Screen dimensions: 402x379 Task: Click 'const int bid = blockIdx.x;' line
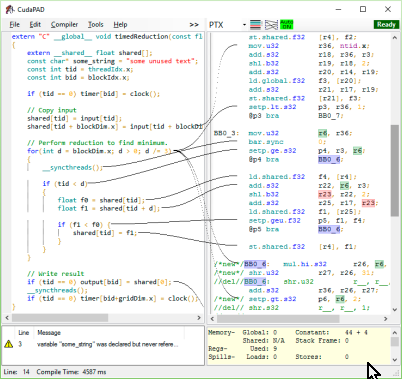pos(78,77)
